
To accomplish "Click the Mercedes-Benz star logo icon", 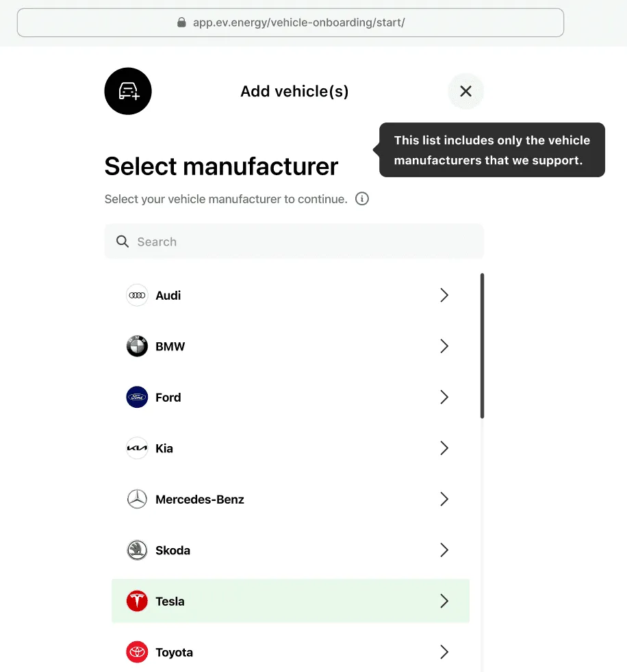I will click(137, 500).
